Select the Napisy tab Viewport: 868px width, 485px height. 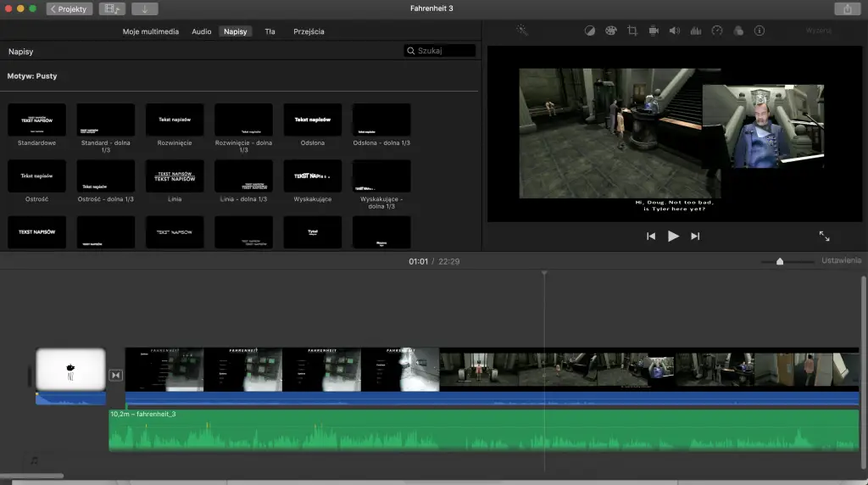point(236,31)
